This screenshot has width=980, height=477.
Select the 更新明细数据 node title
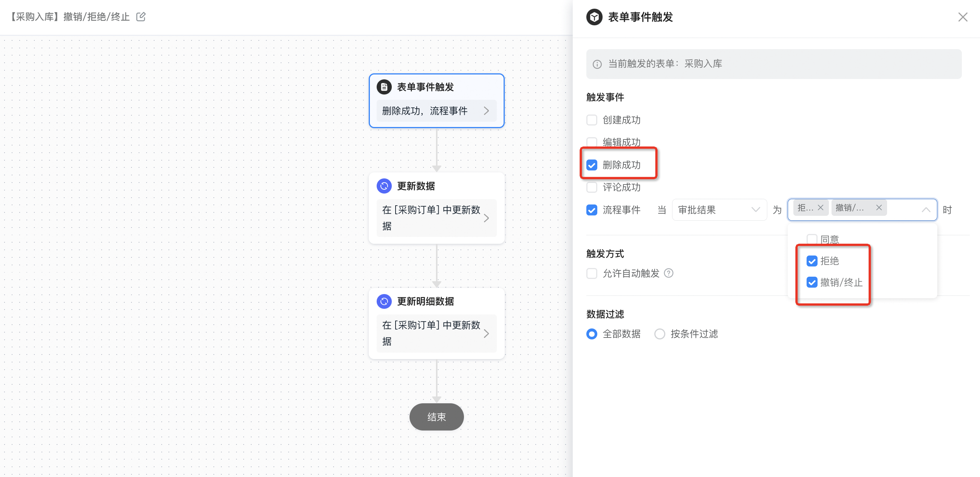click(425, 302)
